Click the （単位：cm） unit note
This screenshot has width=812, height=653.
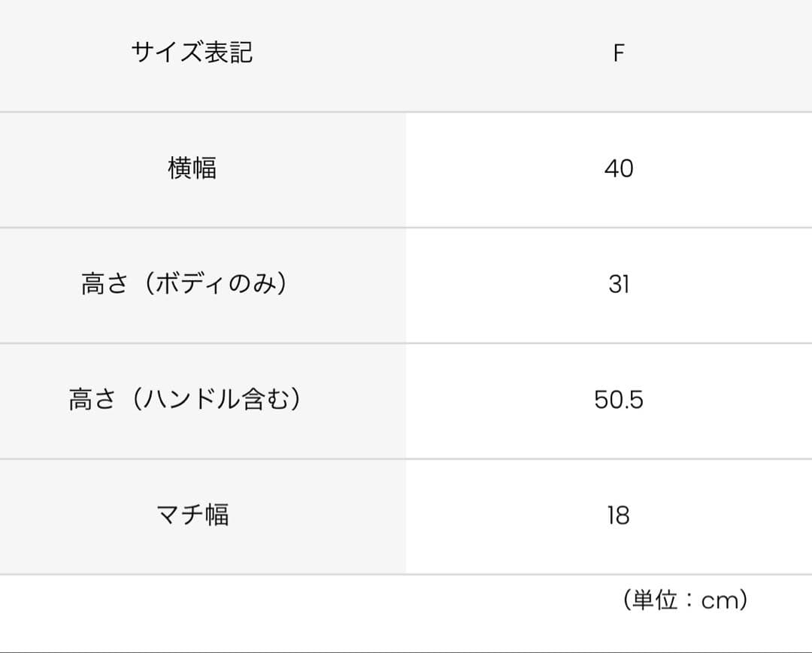click(684, 600)
